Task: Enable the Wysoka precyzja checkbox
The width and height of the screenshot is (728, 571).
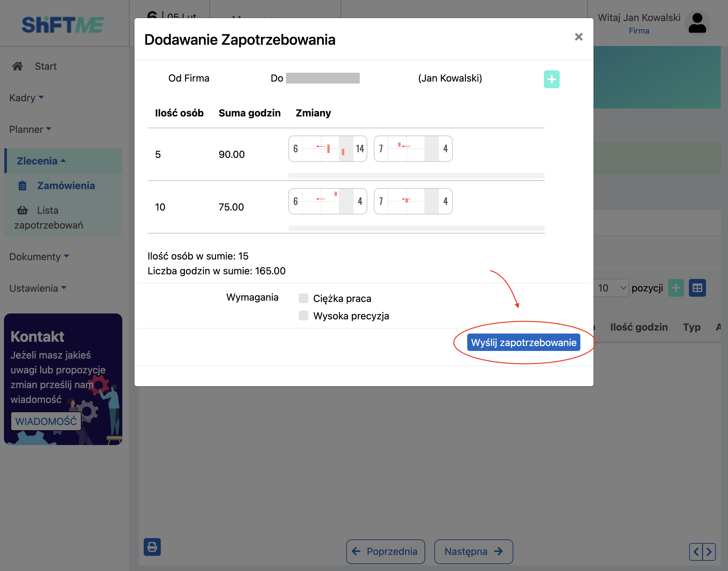Action: click(x=303, y=316)
